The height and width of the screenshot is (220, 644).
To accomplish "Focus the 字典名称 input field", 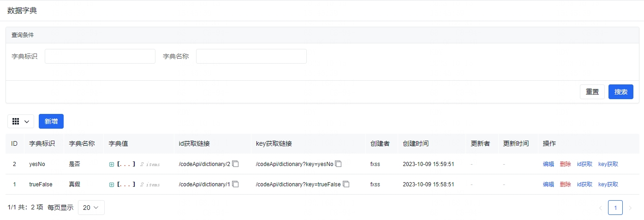I will click(x=251, y=56).
